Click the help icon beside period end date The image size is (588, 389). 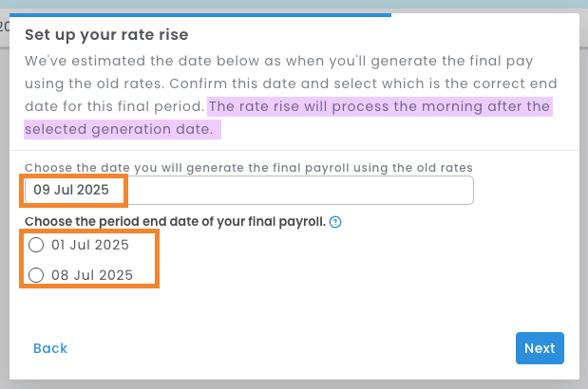335,222
